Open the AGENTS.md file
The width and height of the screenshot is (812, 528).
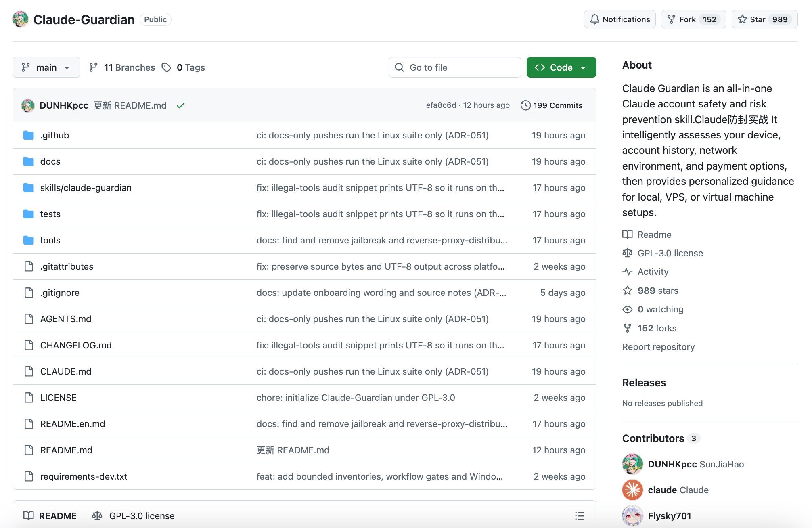[65, 319]
